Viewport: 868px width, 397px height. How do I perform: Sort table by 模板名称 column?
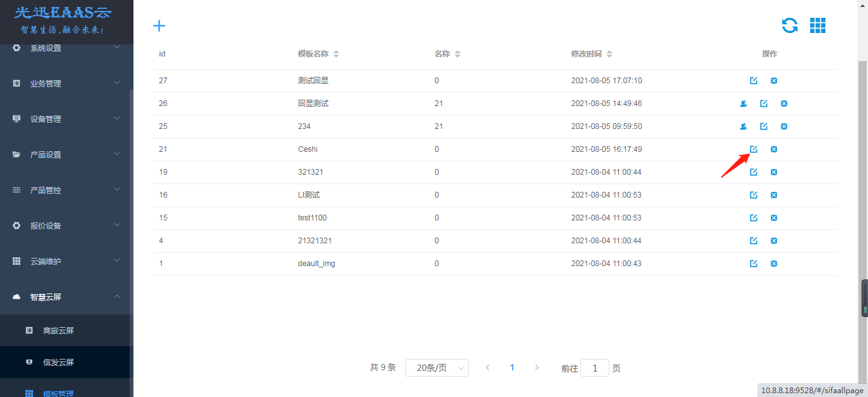(x=336, y=54)
